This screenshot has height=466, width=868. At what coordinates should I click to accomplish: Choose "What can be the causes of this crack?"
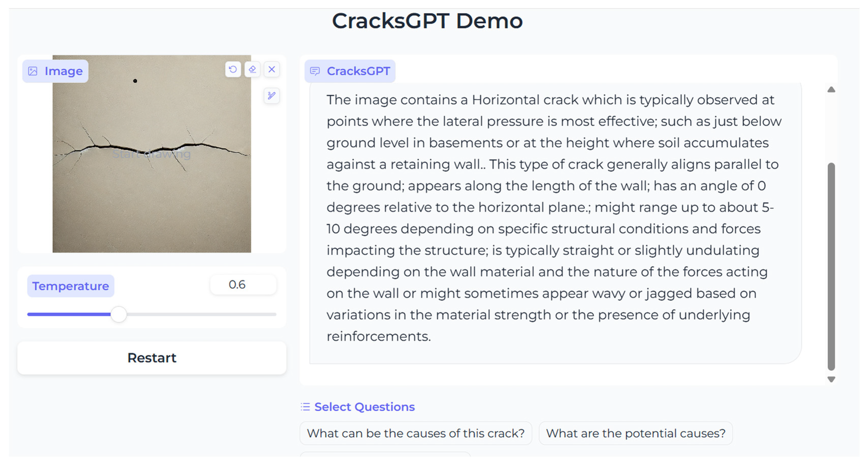[x=416, y=433]
